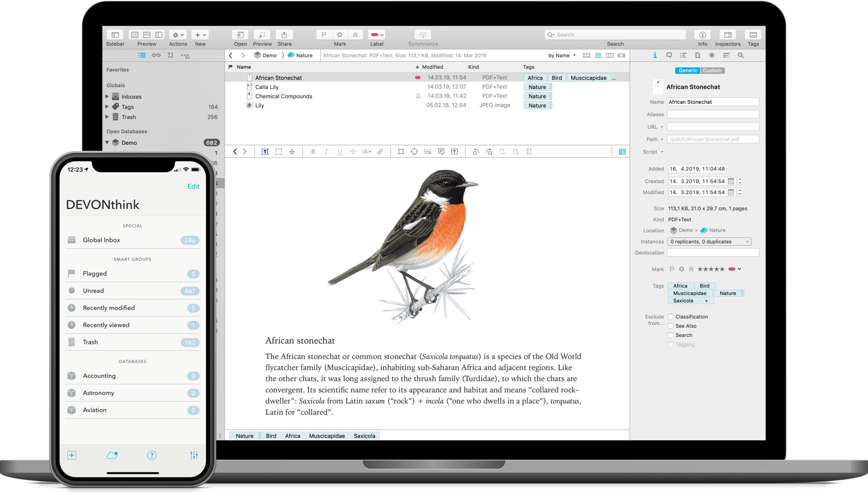The image size is (868, 496).
Task: Sort by the Modified column header
Action: 443,67
